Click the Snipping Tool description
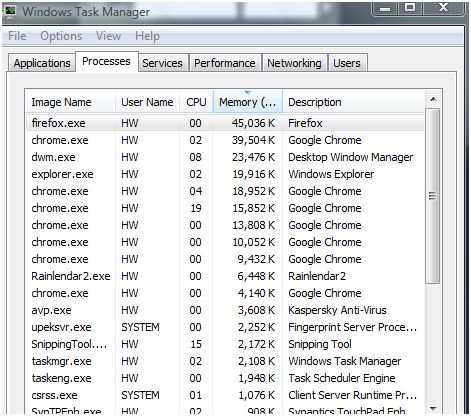 [320, 344]
